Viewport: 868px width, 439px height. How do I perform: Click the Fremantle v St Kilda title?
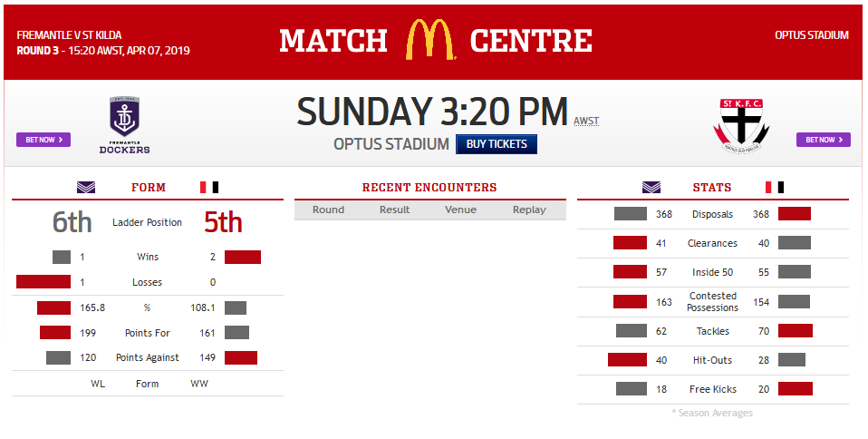coord(70,35)
